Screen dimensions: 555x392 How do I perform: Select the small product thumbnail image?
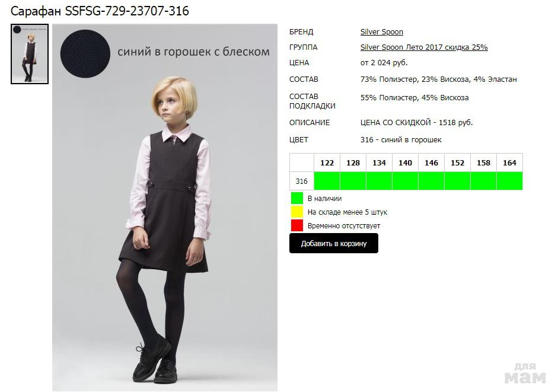pos(30,54)
